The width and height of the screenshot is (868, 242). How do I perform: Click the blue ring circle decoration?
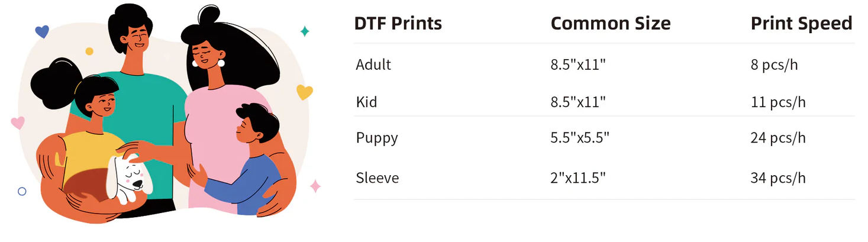(22, 191)
